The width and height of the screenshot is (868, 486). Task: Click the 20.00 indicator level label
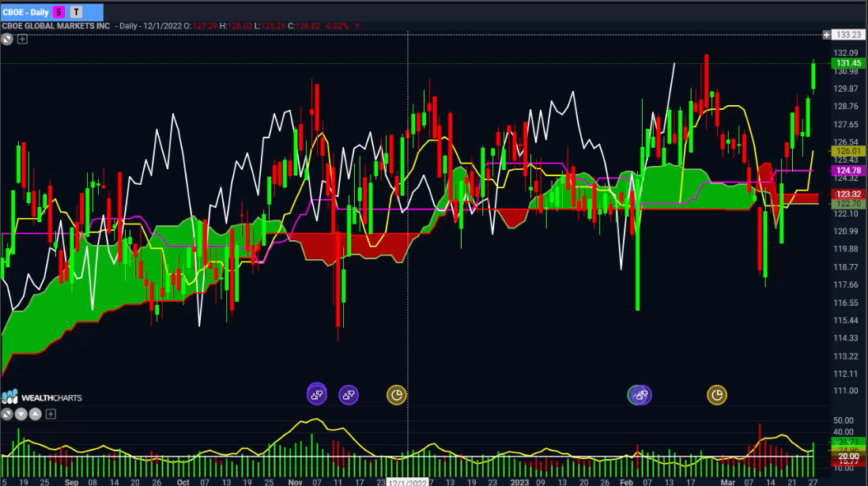(848, 457)
